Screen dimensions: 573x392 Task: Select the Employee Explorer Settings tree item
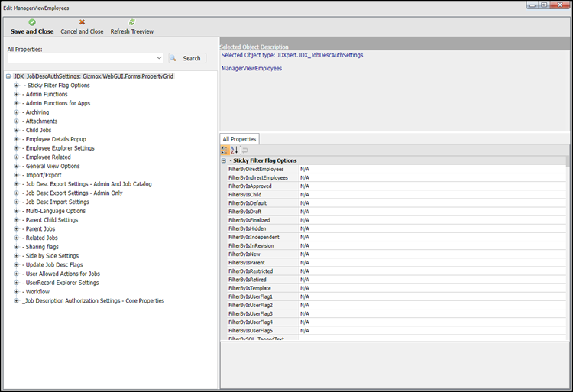click(60, 148)
